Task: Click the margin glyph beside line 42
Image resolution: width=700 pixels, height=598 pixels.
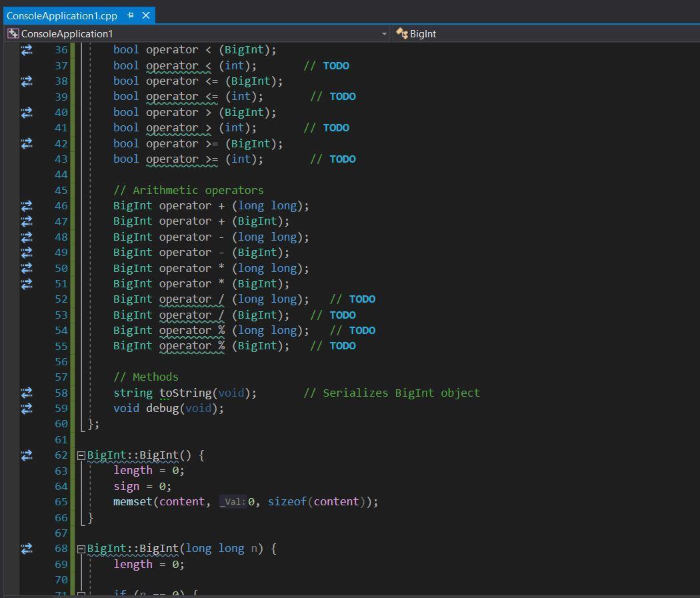Action: (x=27, y=144)
